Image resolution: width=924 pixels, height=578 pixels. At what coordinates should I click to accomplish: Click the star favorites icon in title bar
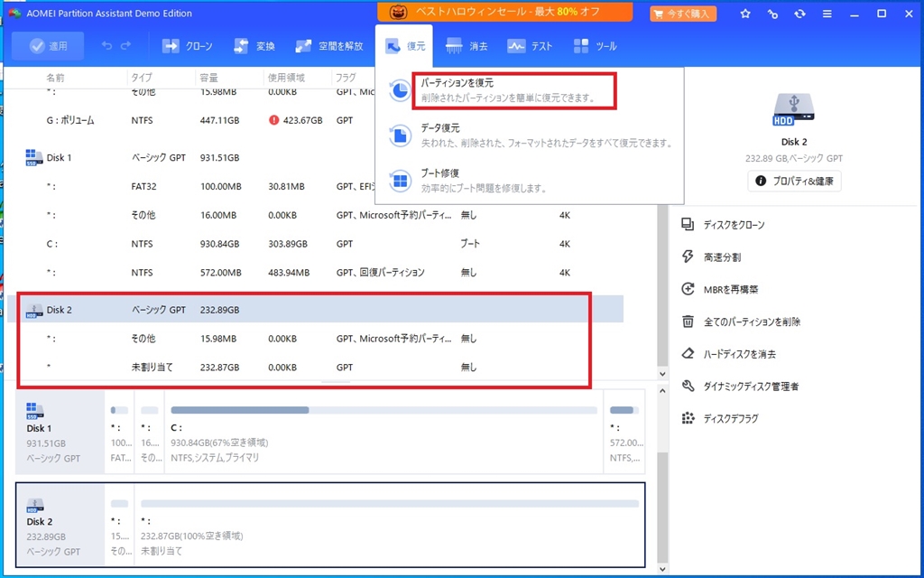pos(745,14)
